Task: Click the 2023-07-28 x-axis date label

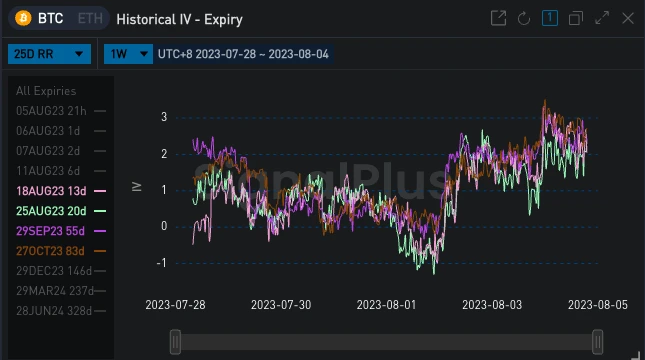Action: tap(175, 305)
